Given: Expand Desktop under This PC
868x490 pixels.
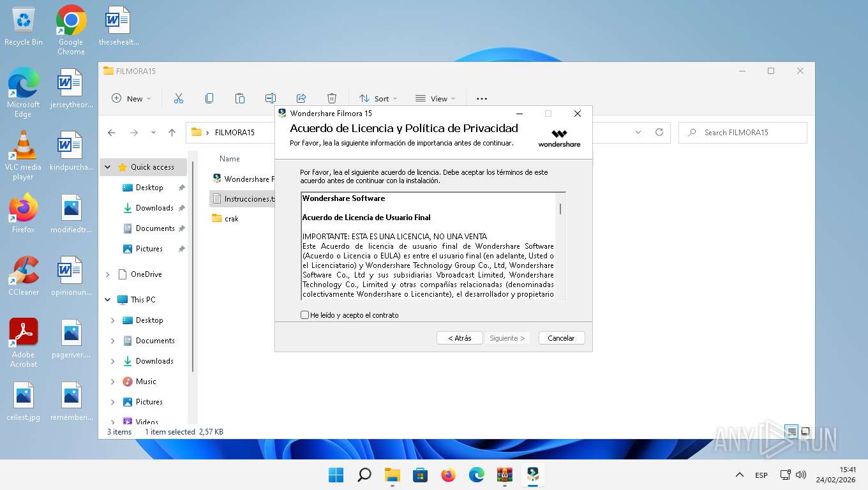Looking at the screenshot, I should pos(113,320).
